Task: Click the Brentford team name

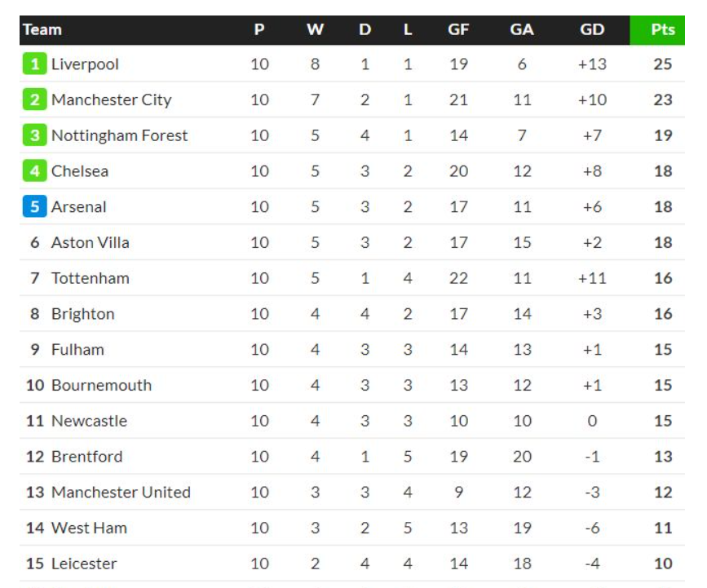Action: [x=86, y=457]
